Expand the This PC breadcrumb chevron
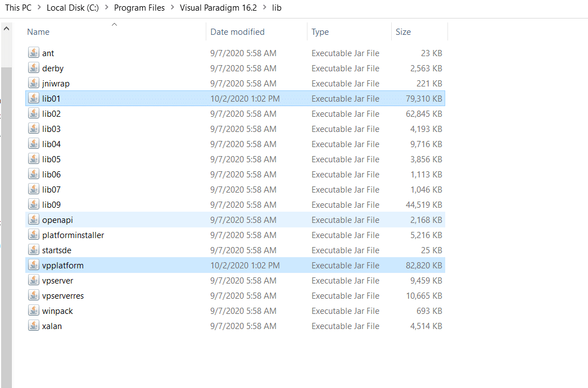The width and height of the screenshot is (588, 388). point(39,7)
